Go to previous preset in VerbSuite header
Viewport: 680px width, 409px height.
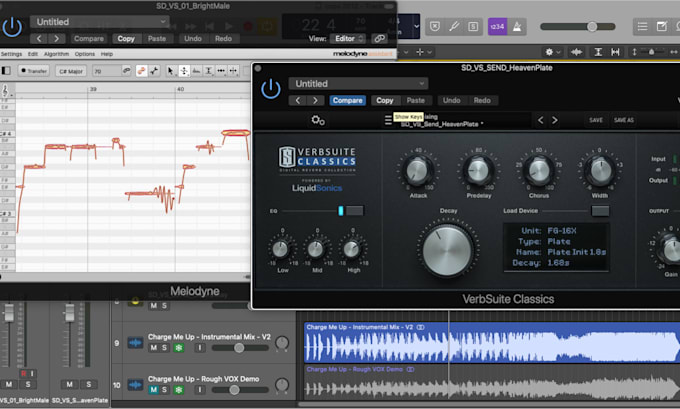(298, 100)
